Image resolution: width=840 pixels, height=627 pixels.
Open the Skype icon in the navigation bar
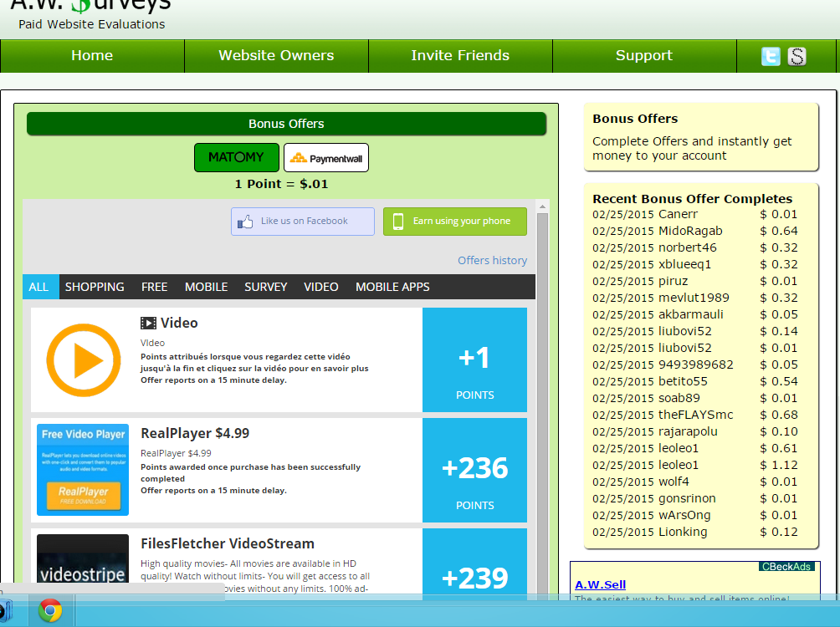click(x=796, y=56)
